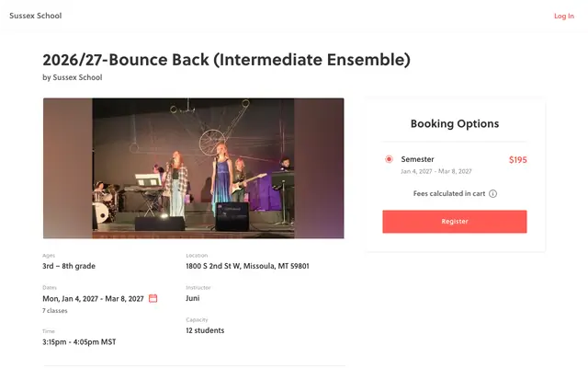
Task: Select the Semester radio button
Action: click(x=389, y=159)
